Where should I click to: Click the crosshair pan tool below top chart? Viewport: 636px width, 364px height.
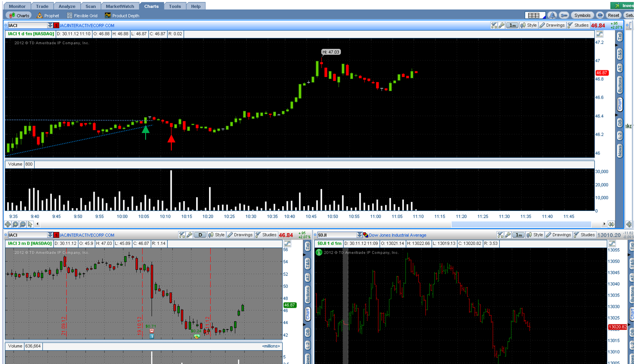(x=8, y=224)
